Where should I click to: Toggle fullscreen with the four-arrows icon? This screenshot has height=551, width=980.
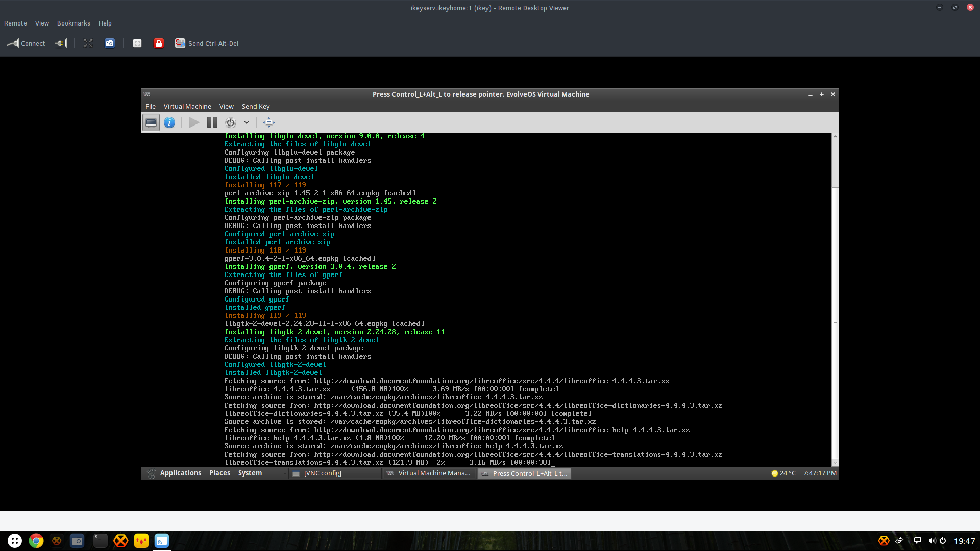(88, 44)
